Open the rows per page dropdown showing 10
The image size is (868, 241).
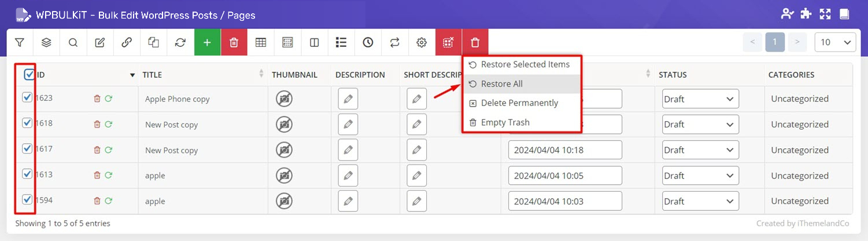(835, 42)
